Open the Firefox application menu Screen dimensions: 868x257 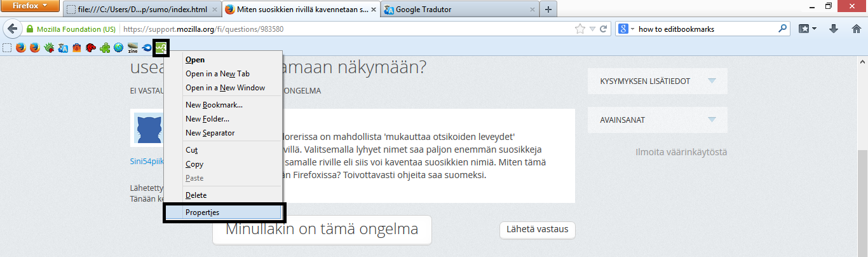click(31, 7)
